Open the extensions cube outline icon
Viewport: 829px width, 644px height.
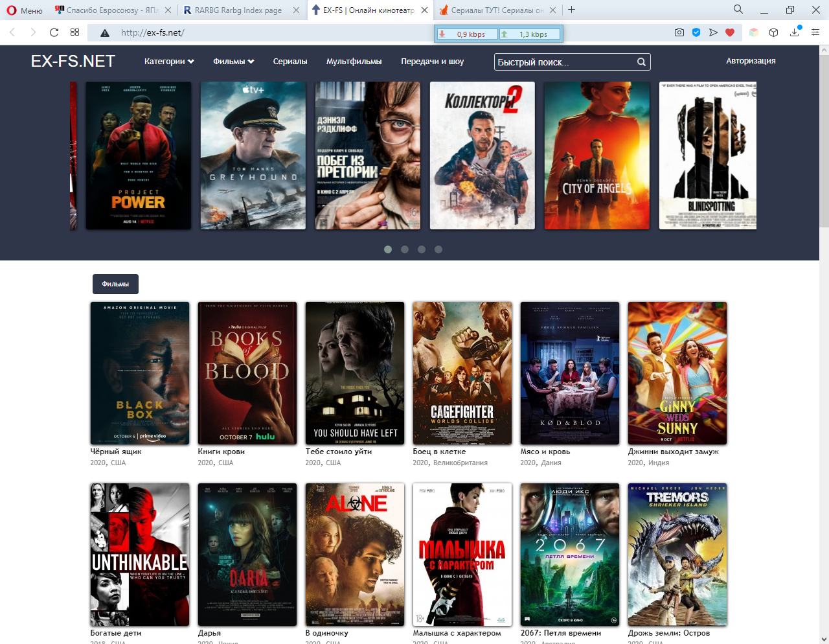(773, 32)
